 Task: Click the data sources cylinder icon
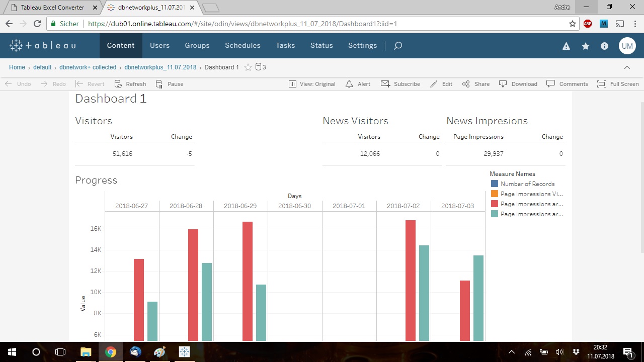coord(258,67)
